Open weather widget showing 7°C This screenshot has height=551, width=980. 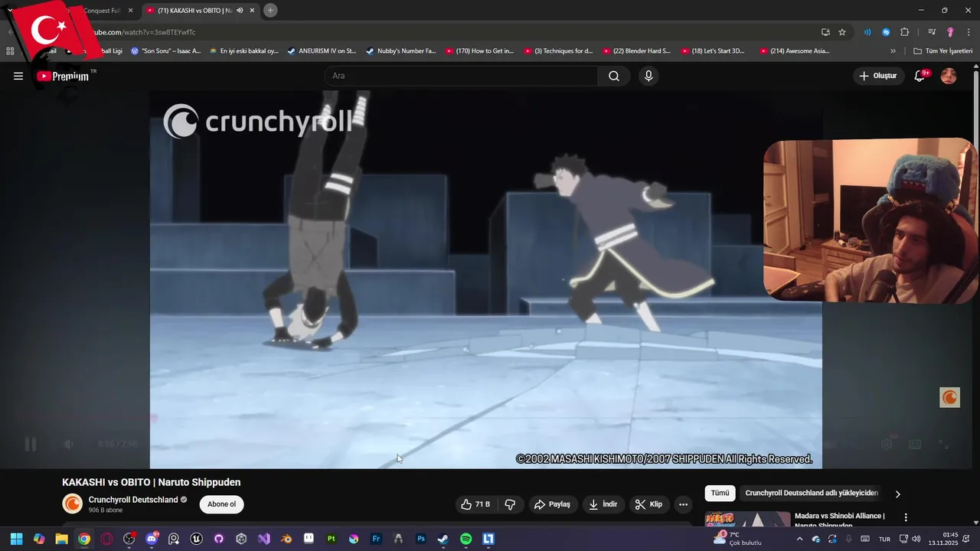[x=737, y=539]
